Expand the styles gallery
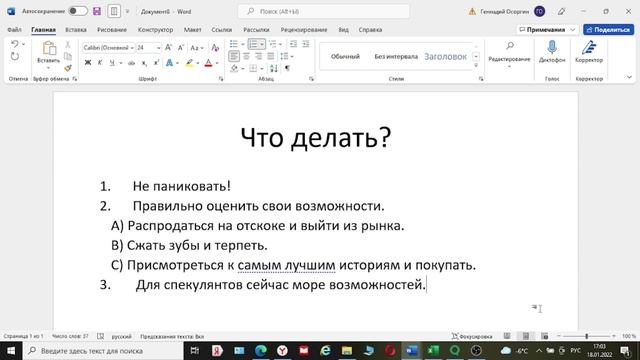This screenshot has height=360, width=640. [476, 65]
